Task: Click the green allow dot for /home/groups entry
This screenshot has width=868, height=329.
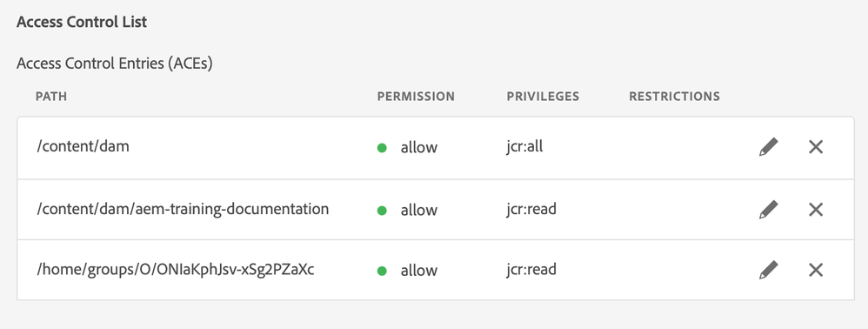Action: [382, 271]
